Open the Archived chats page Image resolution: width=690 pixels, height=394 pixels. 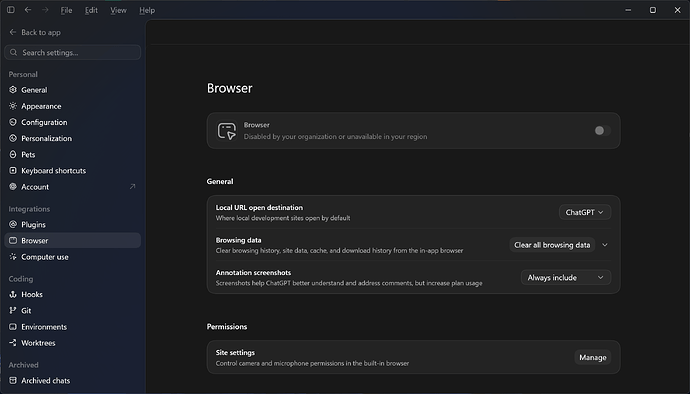pyautogui.click(x=73, y=380)
